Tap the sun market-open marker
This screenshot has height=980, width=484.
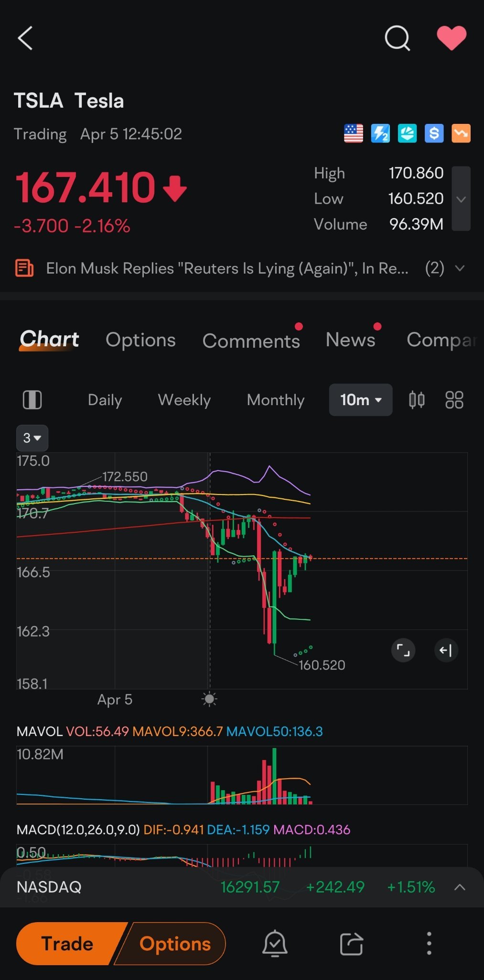click(x=209, y=699)
